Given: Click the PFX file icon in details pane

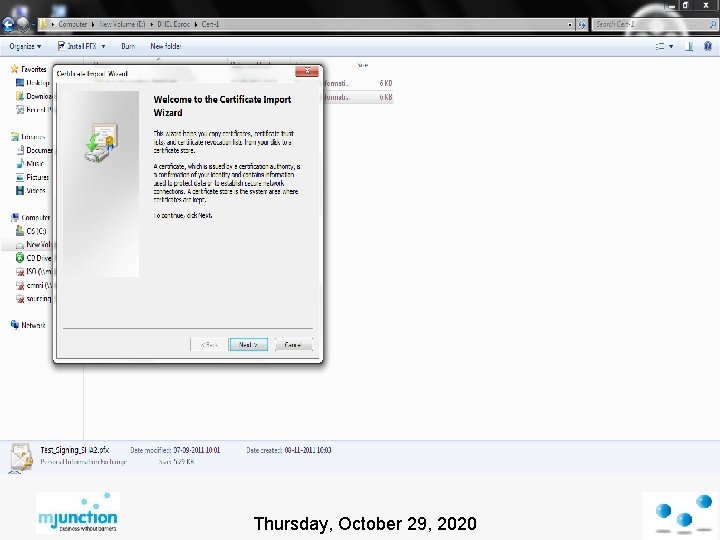Looking at the screenshot, I should (x=21, y=457).
